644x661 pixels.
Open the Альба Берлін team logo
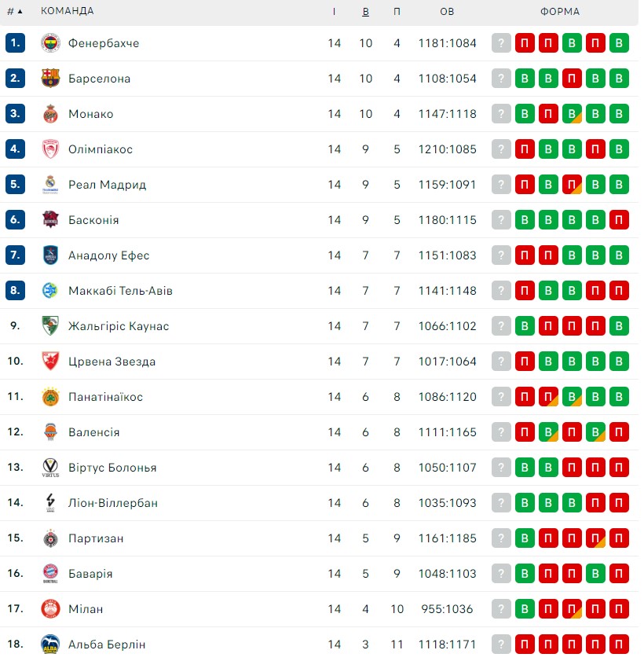click(x=50, y=644)
